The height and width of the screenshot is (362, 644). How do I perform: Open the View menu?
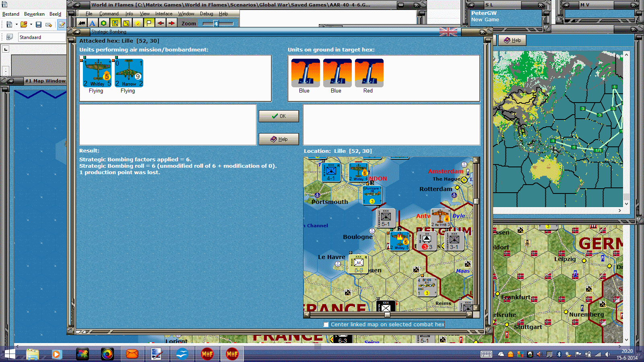coord(144,14)
